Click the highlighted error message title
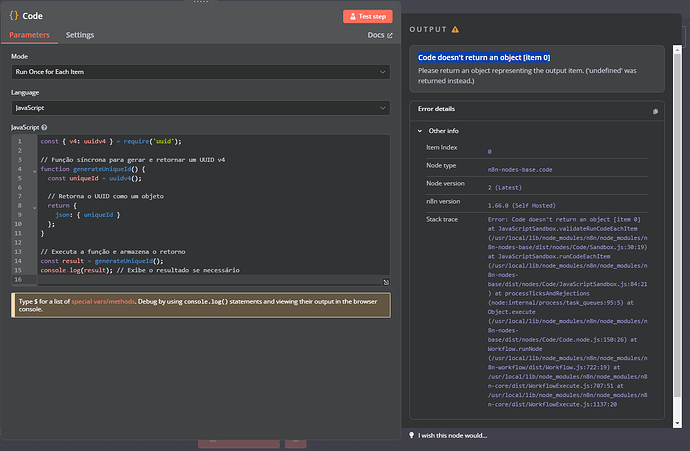The image size is (690, 451). (x=484, y=58)
